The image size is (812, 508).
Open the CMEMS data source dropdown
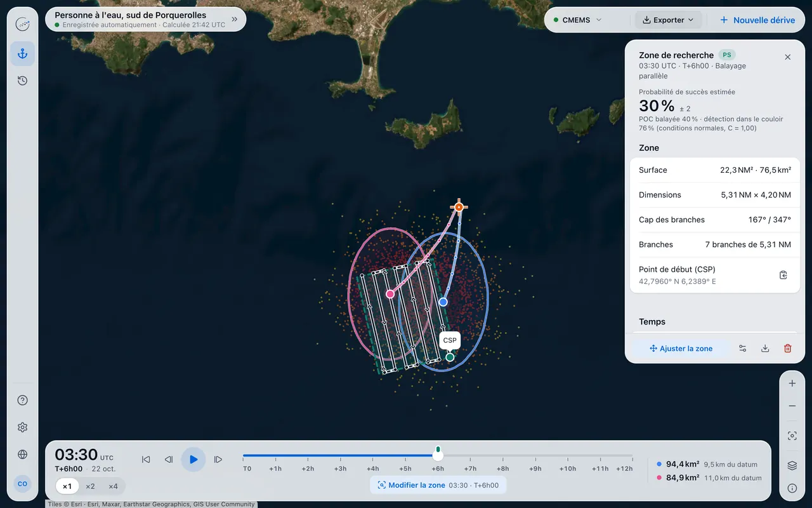coord(577,20)
